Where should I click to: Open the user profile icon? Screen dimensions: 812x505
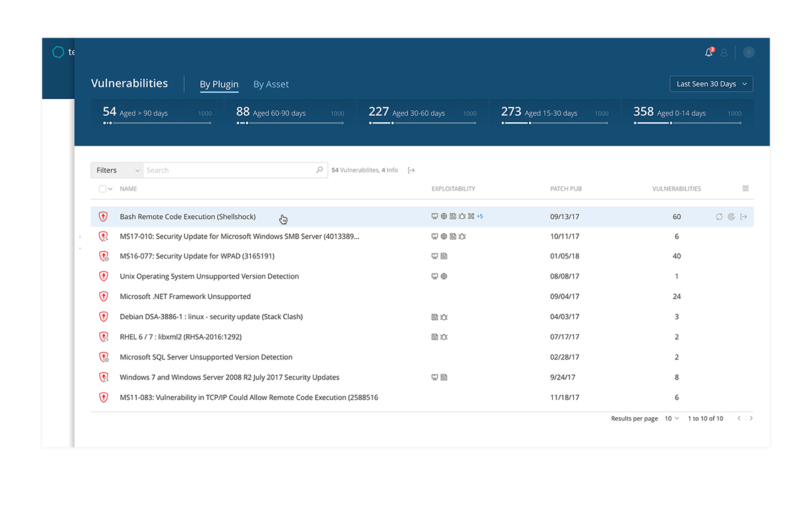(x=724, y=53)
